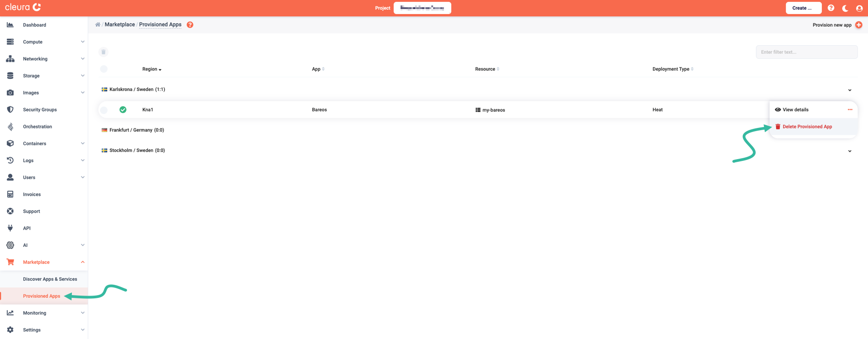This screenshot has width=868, height=339.
Task: Open Discover Apps & Services link
Action: (x=50, y=279)
